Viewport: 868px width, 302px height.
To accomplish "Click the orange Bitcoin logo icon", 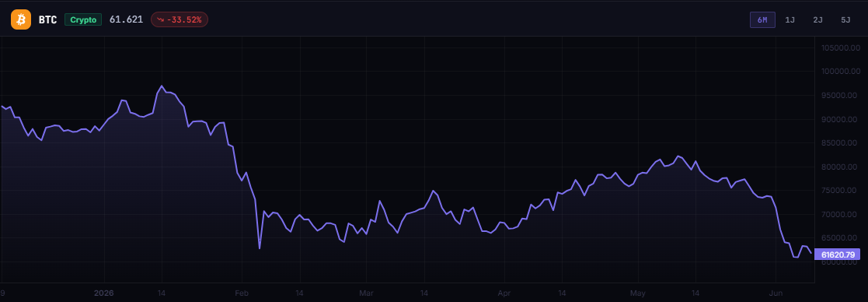I will [21, 19].
